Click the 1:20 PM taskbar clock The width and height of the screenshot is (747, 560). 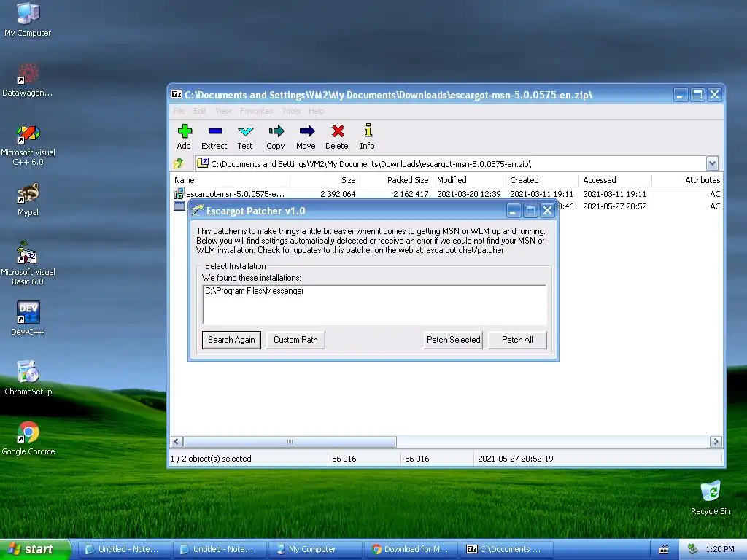(x=720, y=549)
